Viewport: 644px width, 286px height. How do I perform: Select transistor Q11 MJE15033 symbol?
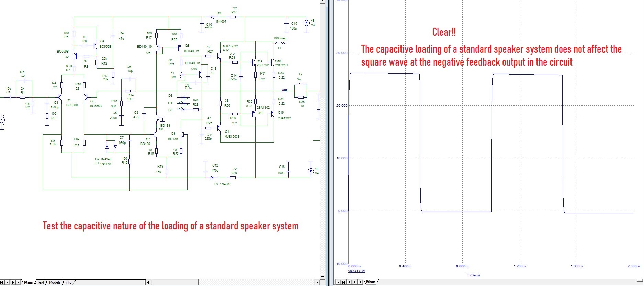click(218, 128)
